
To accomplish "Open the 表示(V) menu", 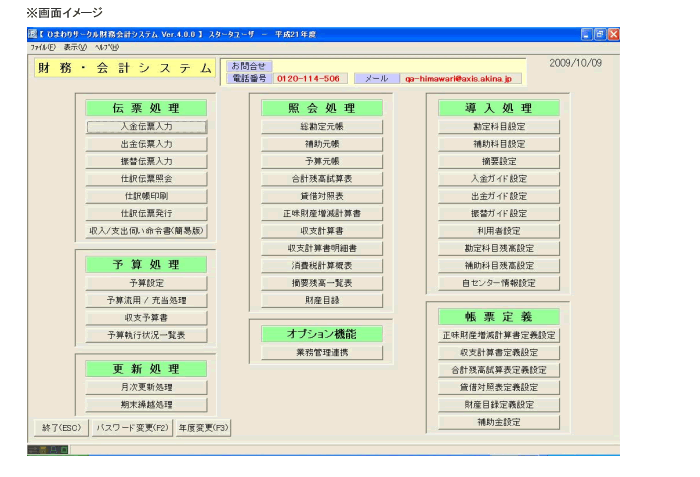I will pos(75,46).
